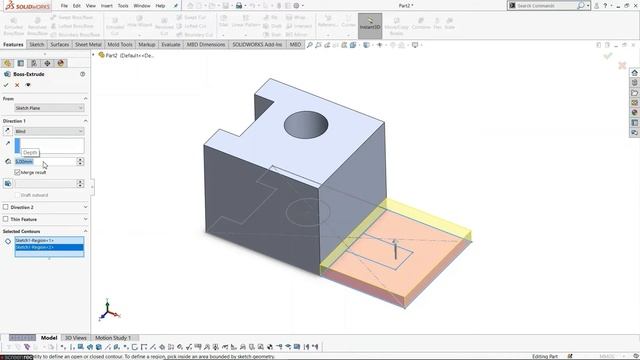The image size is (640, 360).
Task: Collapse the Selected Contours section
Action: point(85,231)
